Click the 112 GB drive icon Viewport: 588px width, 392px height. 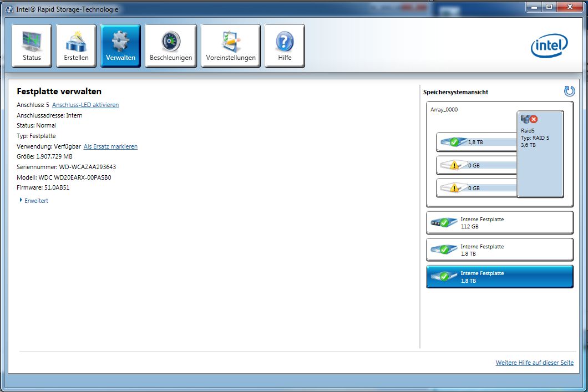point(443,222)
